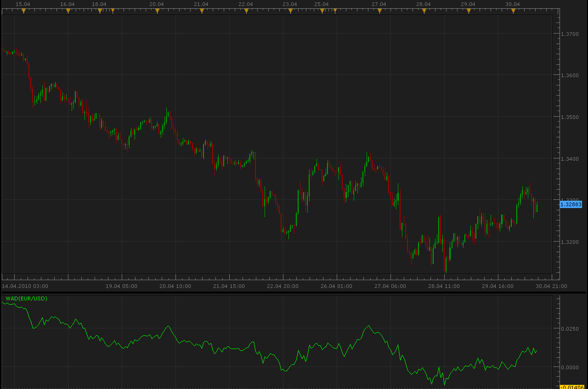Select the orange day marker under 20.04

point(157,11)
